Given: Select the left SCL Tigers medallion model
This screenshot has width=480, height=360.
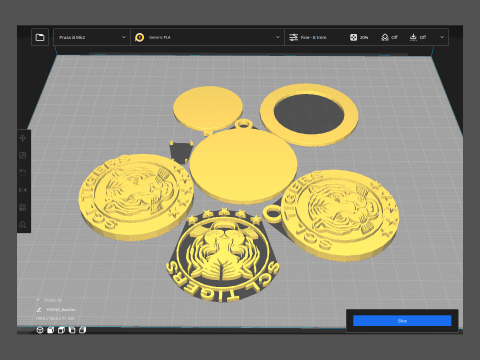Looking at the screenshot, I should tap(135, 197).
